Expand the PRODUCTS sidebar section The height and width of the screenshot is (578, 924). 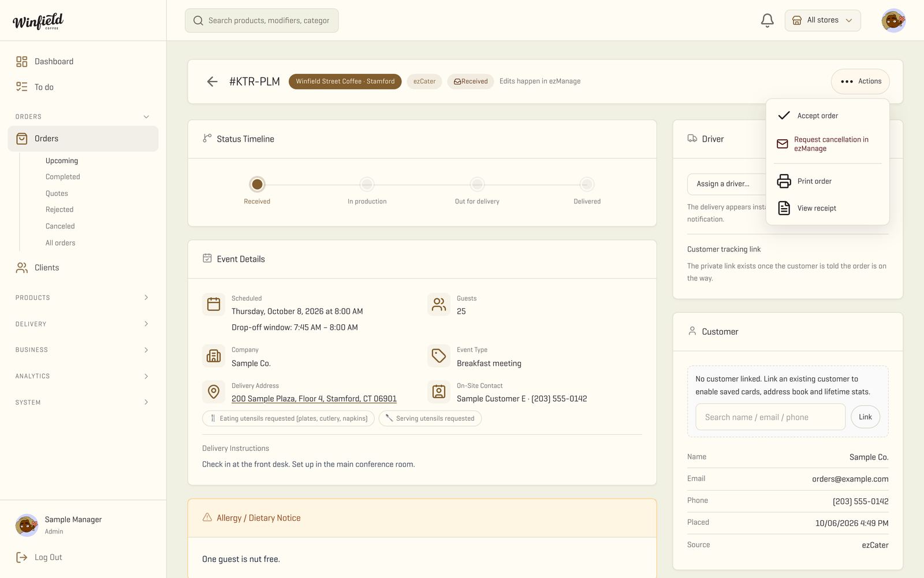[83, 298]
